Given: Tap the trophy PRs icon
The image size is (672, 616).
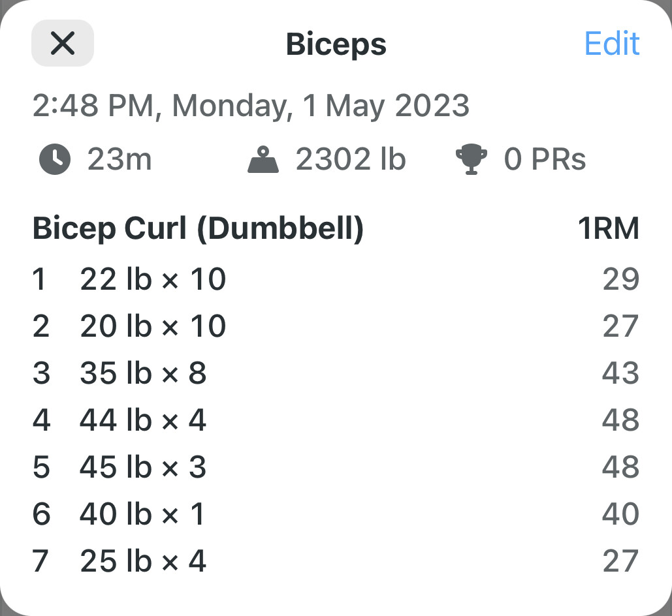Looking at the screenshot, I should click(472, 159).
